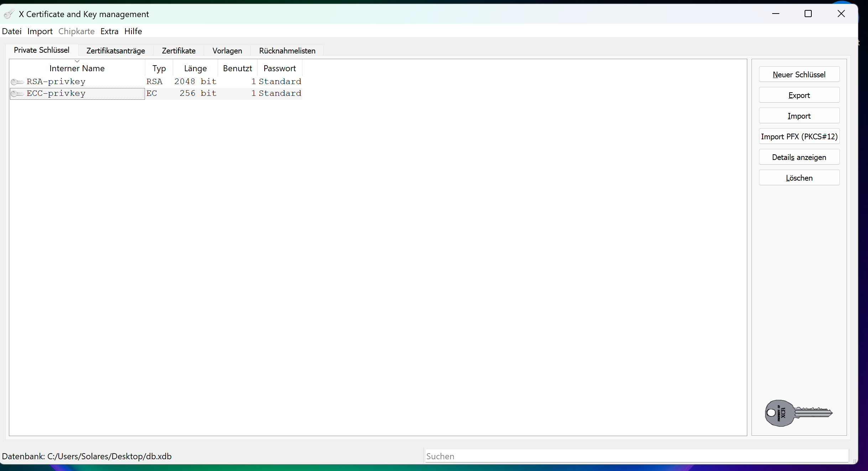Click the key icon beside ECC-privkey

(x=17, y=94)
